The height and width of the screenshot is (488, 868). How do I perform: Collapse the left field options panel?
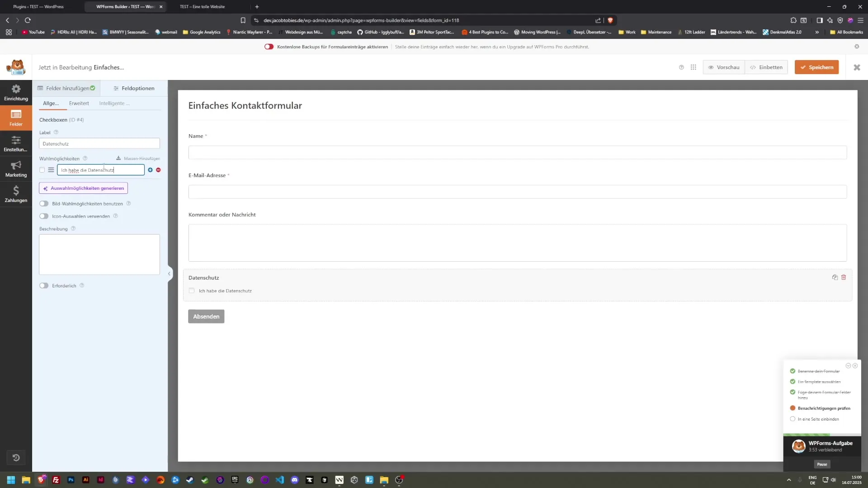pos(169,273)
